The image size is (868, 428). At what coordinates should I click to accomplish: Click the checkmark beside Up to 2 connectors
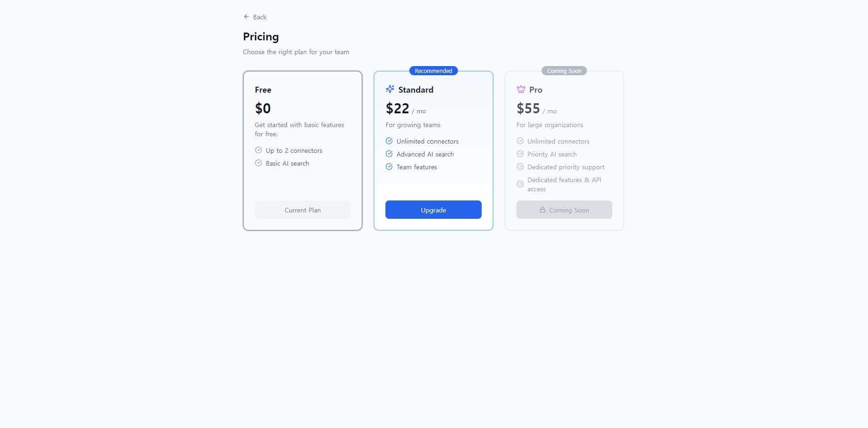258,150
